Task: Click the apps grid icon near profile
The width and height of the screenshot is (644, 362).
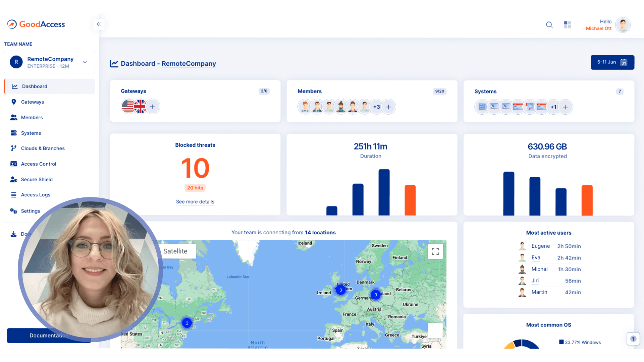Action: 568,25
